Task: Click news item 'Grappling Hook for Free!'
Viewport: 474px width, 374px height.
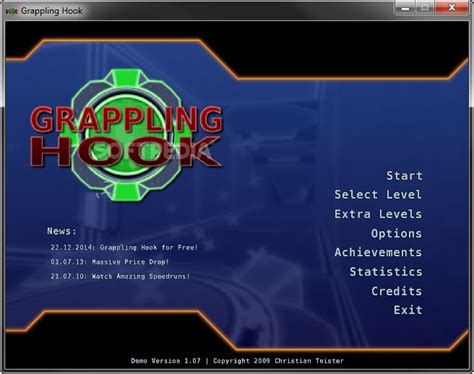Action: (124, 248)
